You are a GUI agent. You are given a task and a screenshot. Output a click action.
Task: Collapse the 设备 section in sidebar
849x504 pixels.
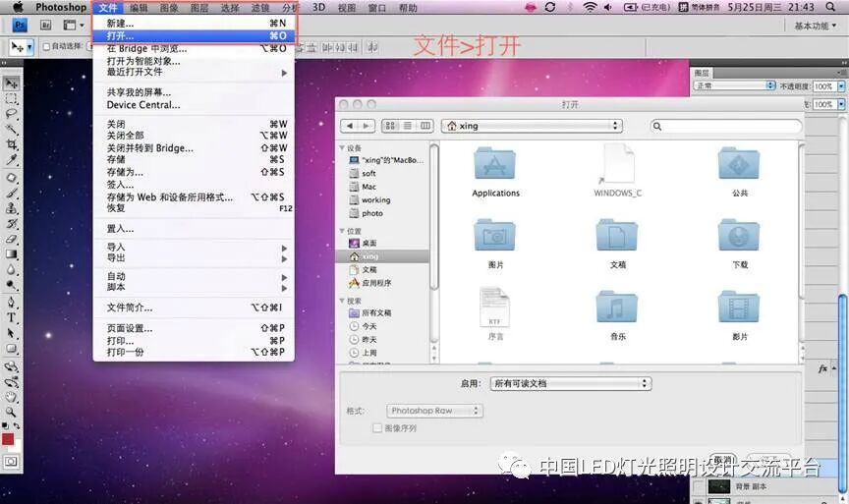pos(342,147)
